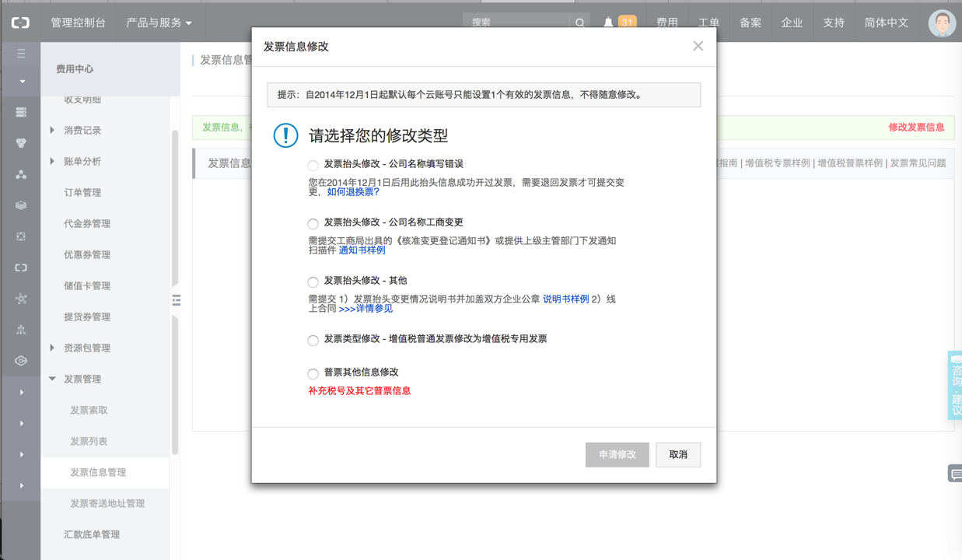
Task: Select 发票抬头修改 - 公司名称工商变更 radio
Action: pos(313,223)
